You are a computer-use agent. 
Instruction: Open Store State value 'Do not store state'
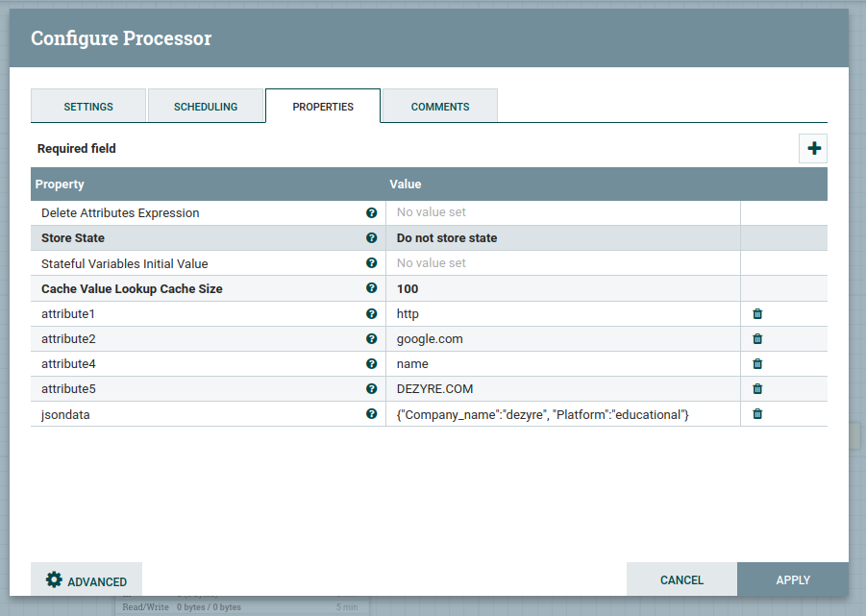(562, 237)
